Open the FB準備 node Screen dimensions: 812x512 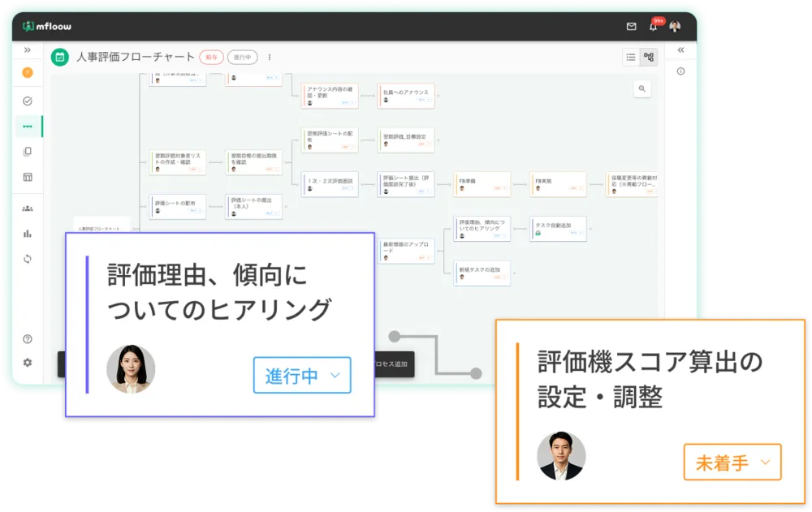[482, 184]
